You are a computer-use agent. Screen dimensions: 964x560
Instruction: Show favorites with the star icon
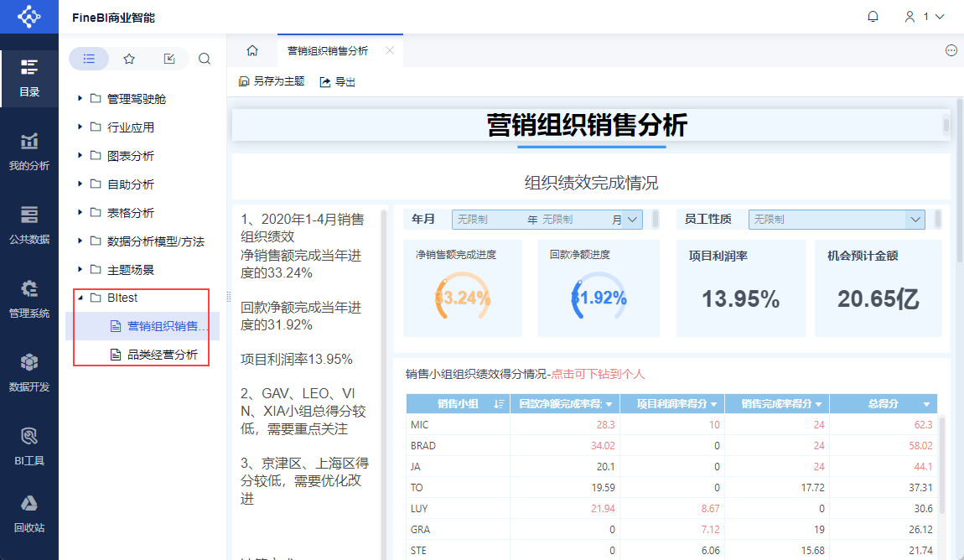tap(129, 59)
